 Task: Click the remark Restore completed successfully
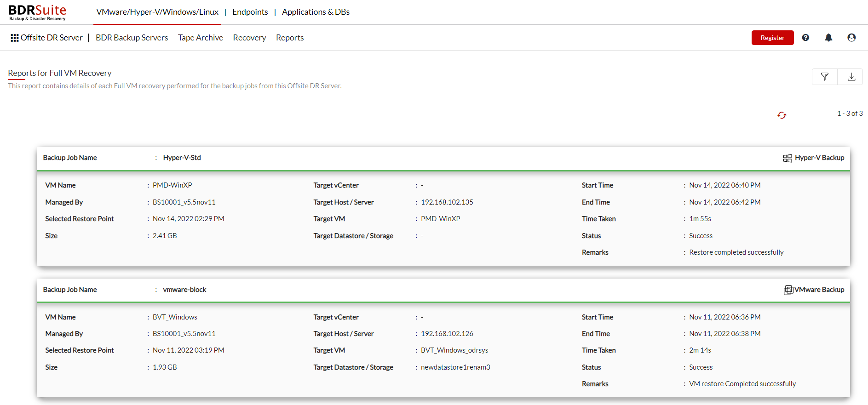[736, 252]
